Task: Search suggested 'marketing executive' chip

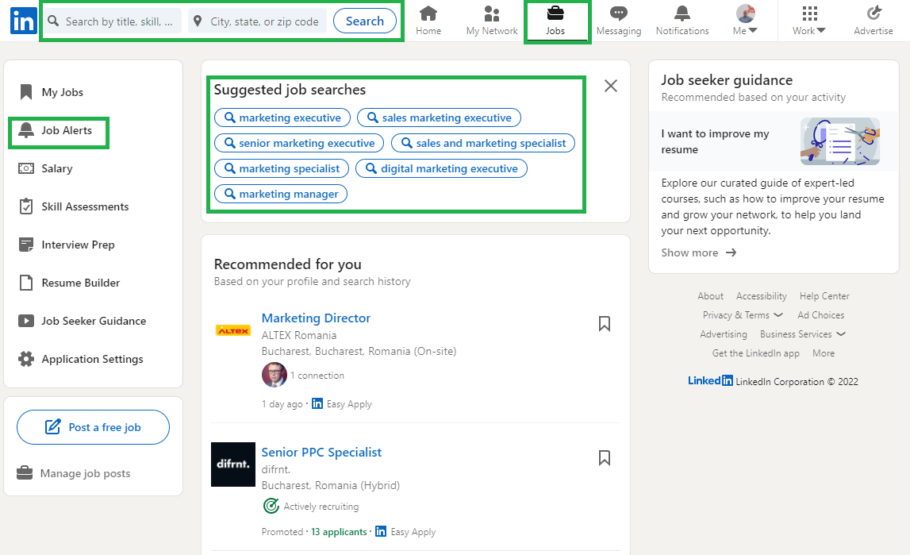Action: [x=283, y=118]
